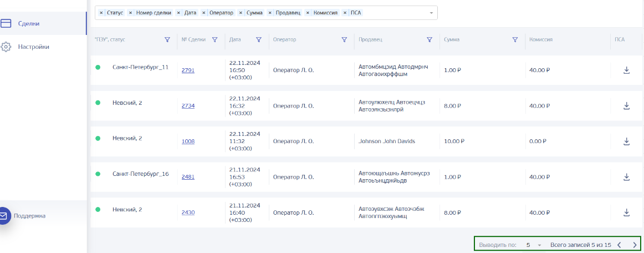Select seller Johnson John Davids

[x=387, y=141]
